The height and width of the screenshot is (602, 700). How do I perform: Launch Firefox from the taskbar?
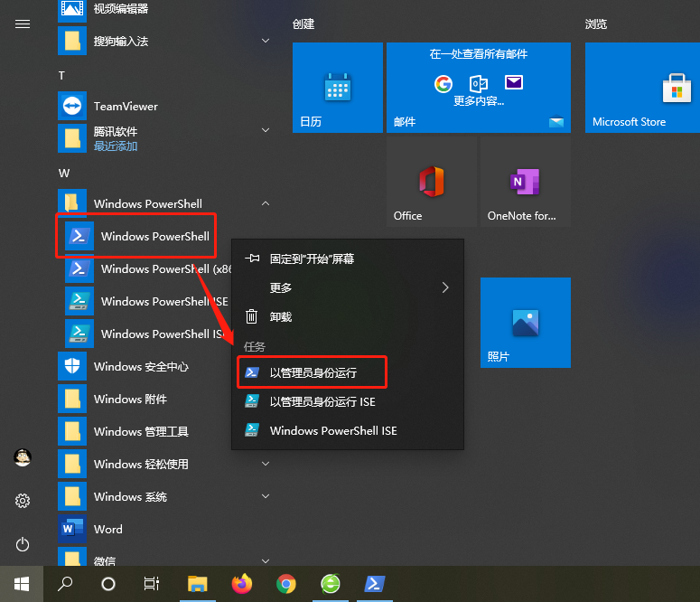(x=241, y=584)
